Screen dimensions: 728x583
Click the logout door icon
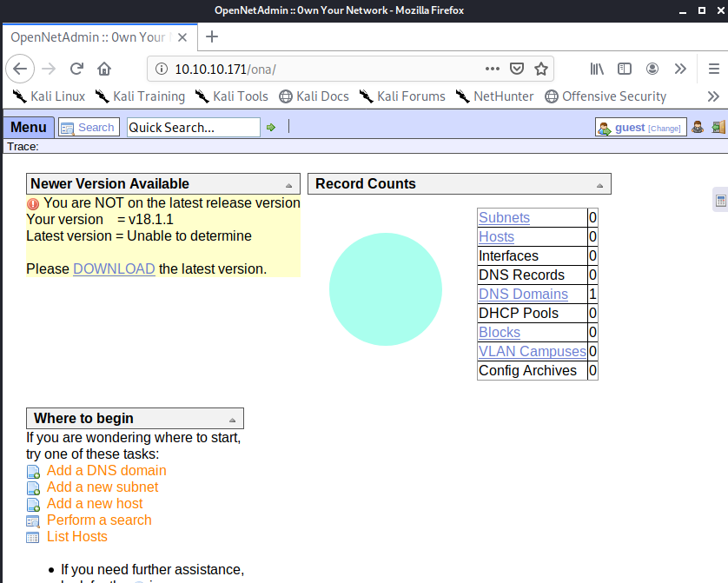[x=718, y=127]
